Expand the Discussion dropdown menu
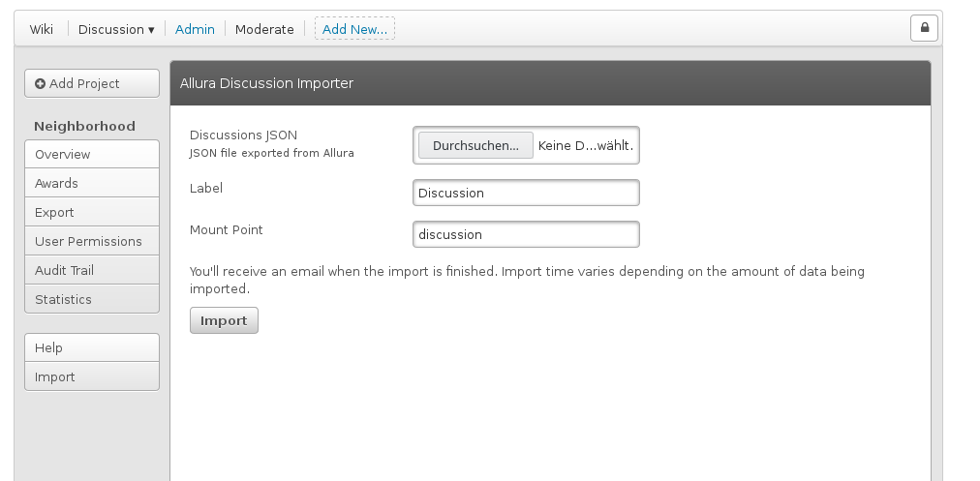 point(116,29)
